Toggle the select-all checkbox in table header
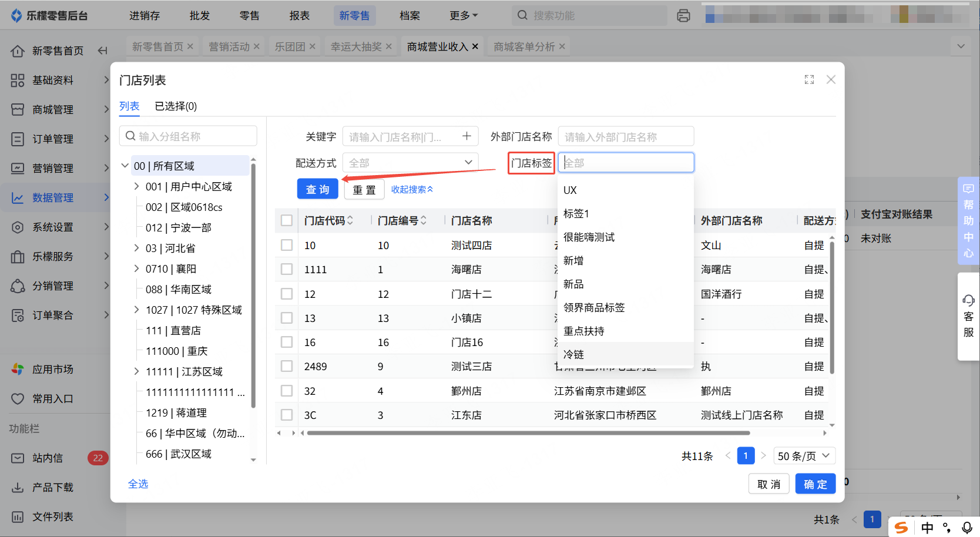 [287, 220]
